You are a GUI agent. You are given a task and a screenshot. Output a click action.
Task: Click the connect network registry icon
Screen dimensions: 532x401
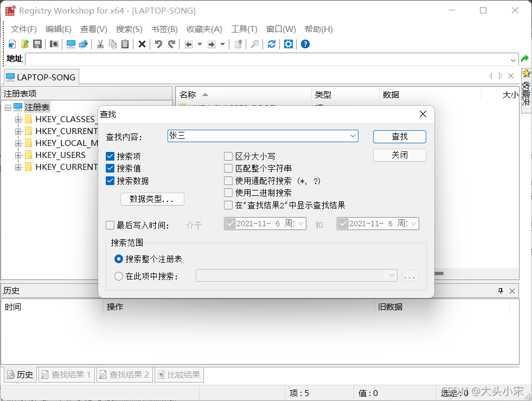tap(84, 44)
